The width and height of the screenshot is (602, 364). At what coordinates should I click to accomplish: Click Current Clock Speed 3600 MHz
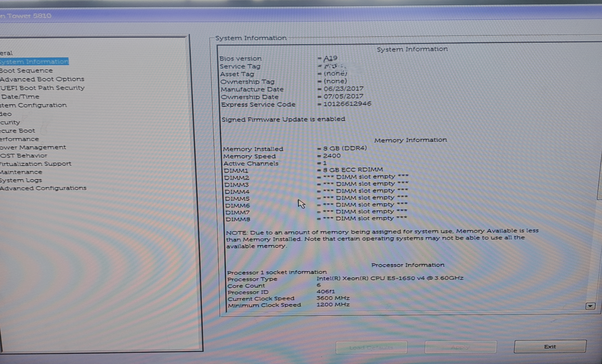point(333,298)
